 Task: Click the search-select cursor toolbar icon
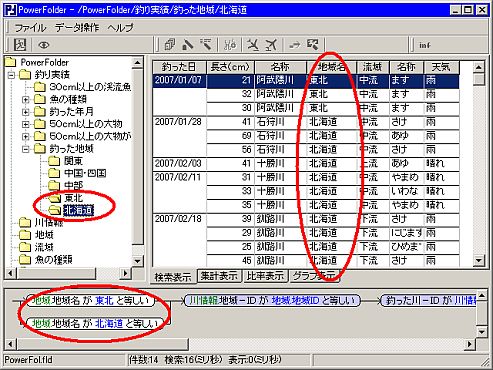point(313,44)
